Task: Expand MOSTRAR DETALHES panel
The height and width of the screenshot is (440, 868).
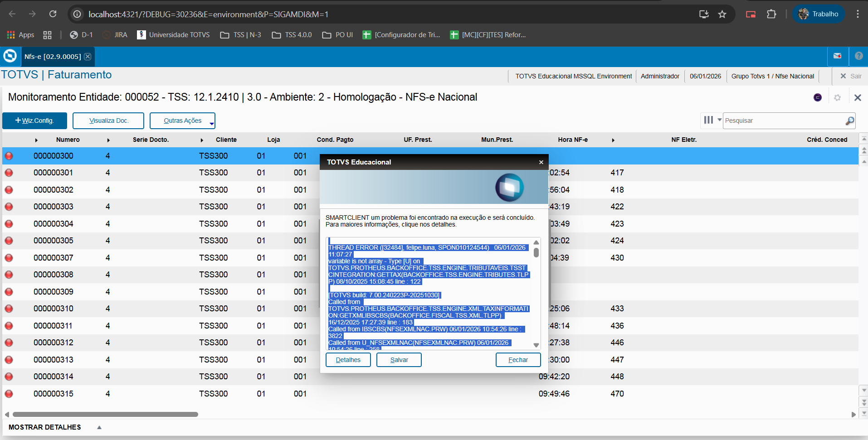Action: pyautogui.click(x=54, y=427)
